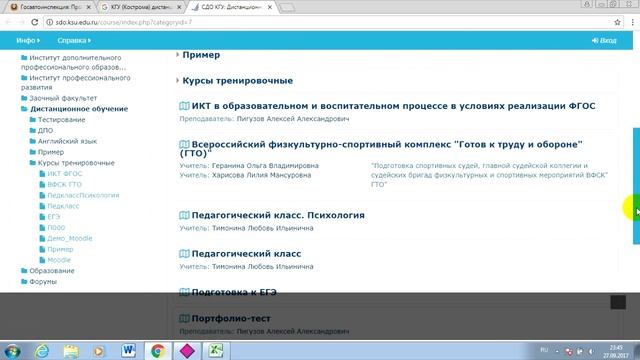This screenshot has height=360, width=640.
Task: Select Курсы тренировочные in the sidebar tree
Action: point(76,163)
